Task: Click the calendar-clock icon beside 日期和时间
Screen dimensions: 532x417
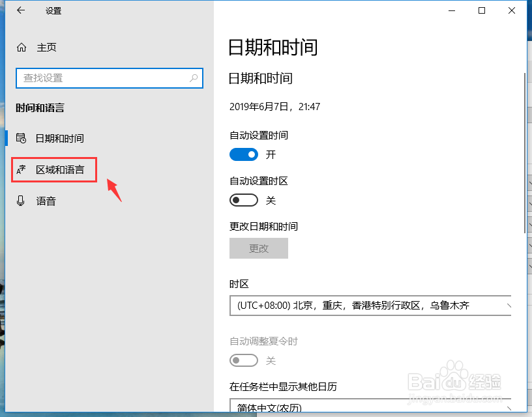Action: [20, 138]
